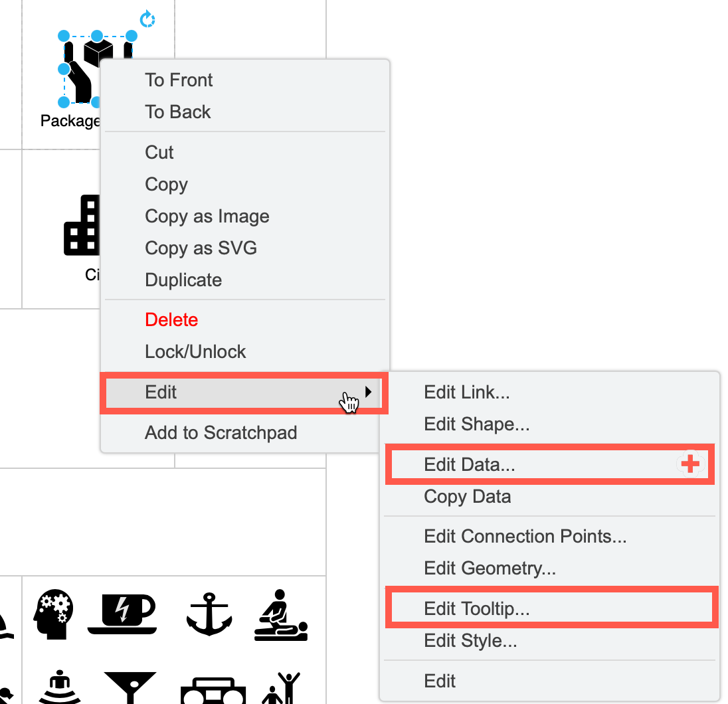The width and height of the screenshot is (728, 704).
Task: Select Lock/Unlock for the shape
Action: (x=195, y=351)
